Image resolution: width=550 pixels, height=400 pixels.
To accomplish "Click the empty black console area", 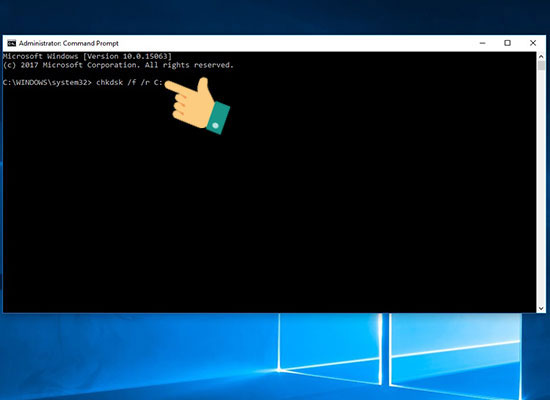I will coord(269,211).
